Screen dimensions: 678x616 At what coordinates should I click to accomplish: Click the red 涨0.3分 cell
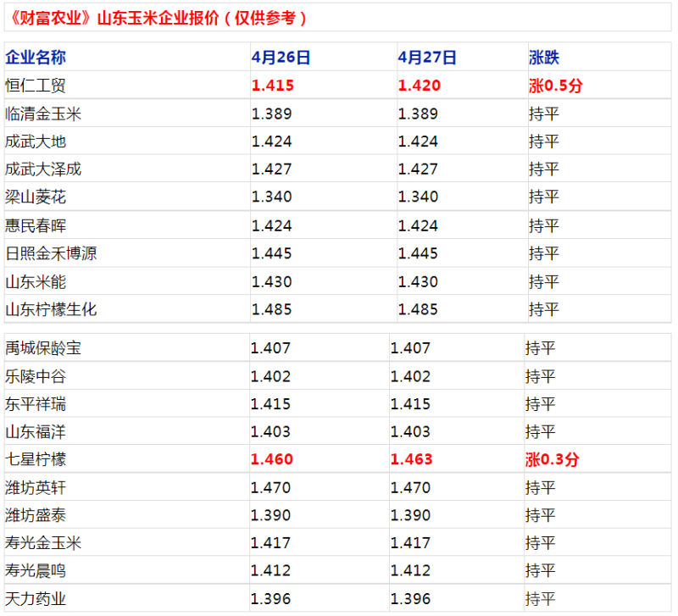click(553, 459)
